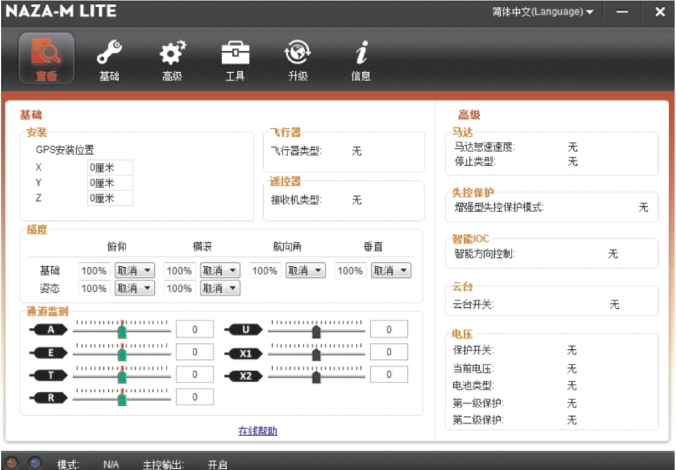Select the 升级 globe upgrade icon
676x470 pixels.
click(x=298, y=57)
